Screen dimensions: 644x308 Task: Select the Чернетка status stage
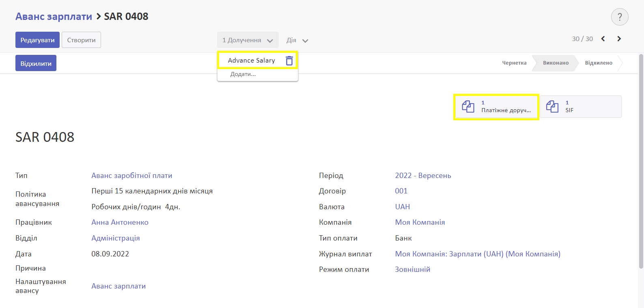(514, 63)
